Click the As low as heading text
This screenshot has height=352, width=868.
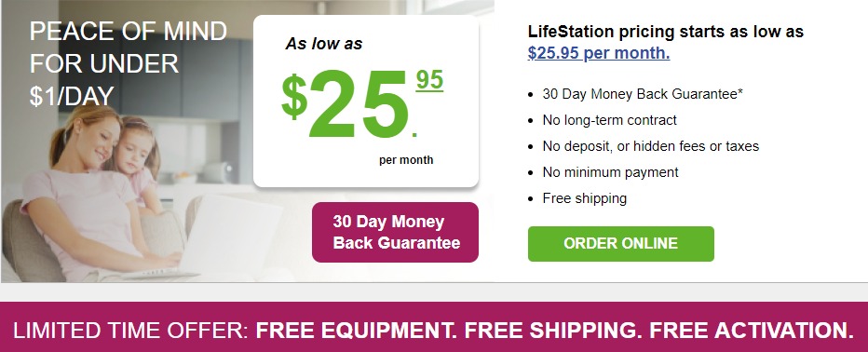tap(324, 45)
